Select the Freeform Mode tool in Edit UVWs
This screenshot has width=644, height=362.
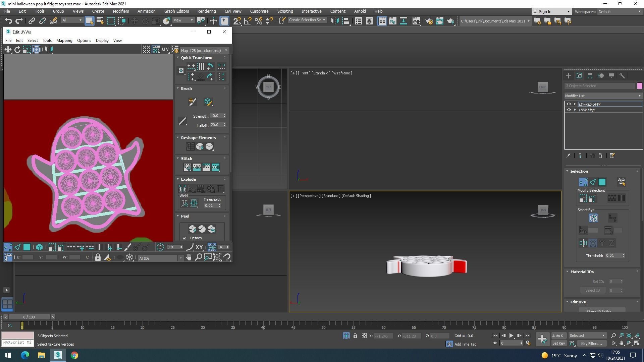36,50
